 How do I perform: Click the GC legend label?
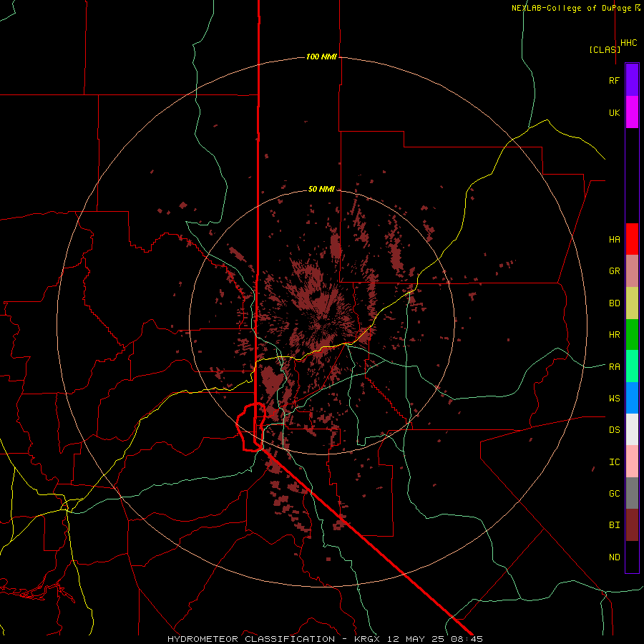[614, 494]
